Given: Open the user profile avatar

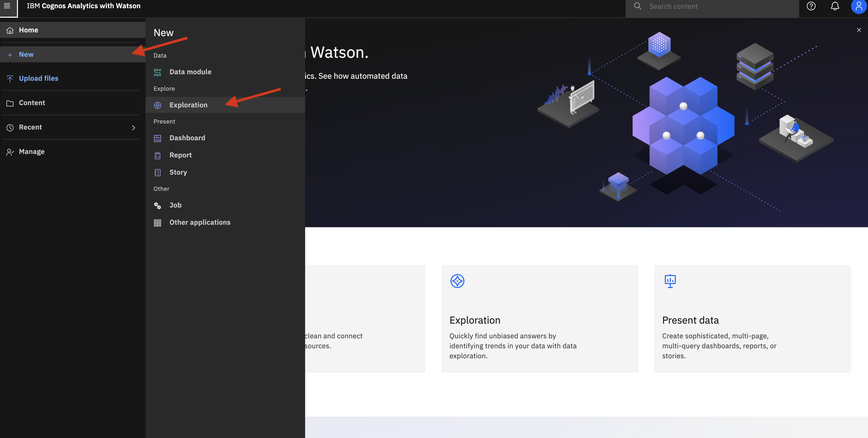Looking at the screenshot, I should 859,6.
